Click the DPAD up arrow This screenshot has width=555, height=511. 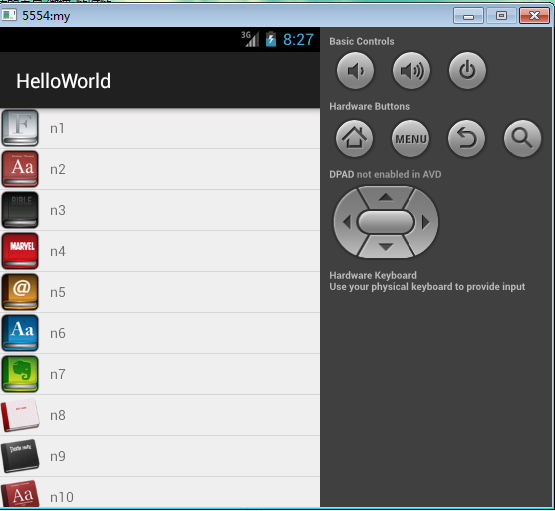pyautogui.click(x=386, y=197)
